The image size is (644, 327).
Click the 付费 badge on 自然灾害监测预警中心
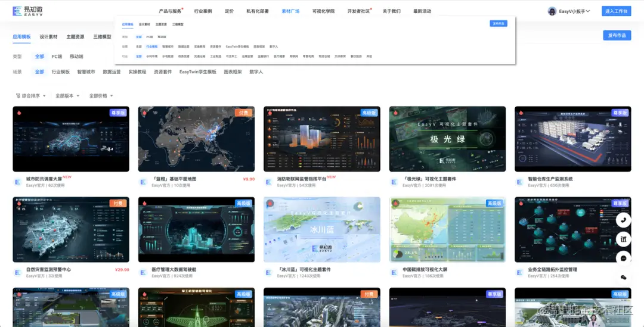coord(118,203)
